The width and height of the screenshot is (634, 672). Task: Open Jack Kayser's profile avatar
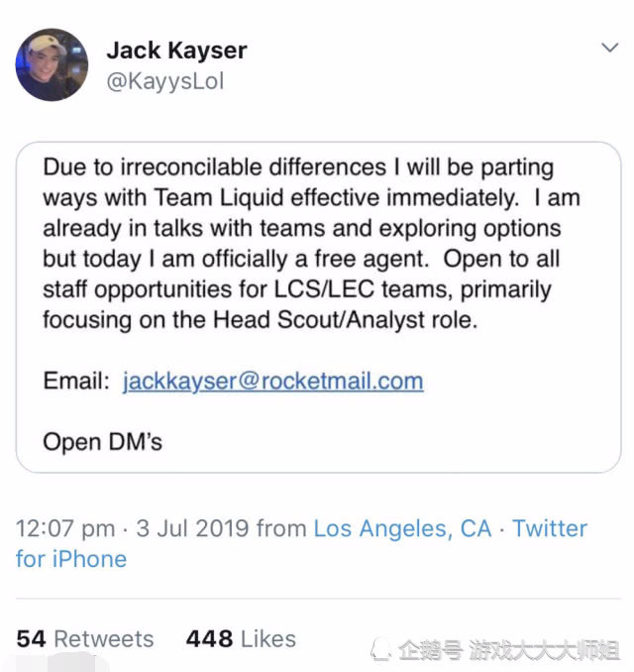[x=52, y=64]
